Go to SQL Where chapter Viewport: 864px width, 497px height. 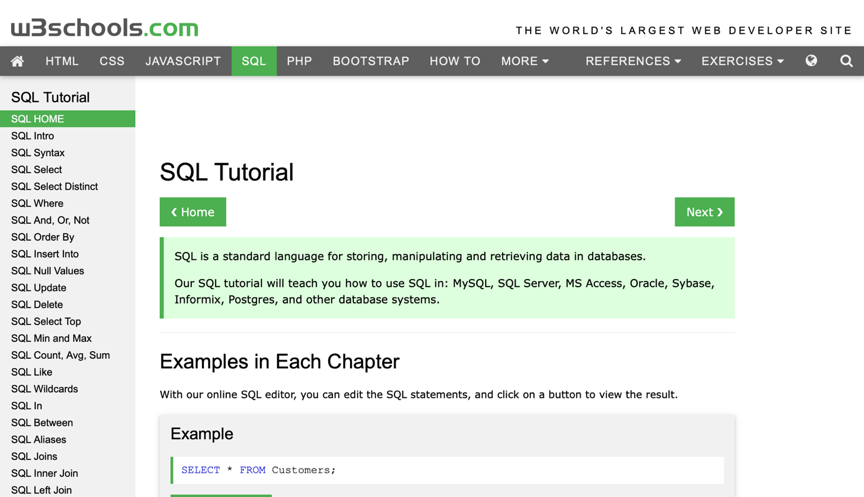[37, 203]
